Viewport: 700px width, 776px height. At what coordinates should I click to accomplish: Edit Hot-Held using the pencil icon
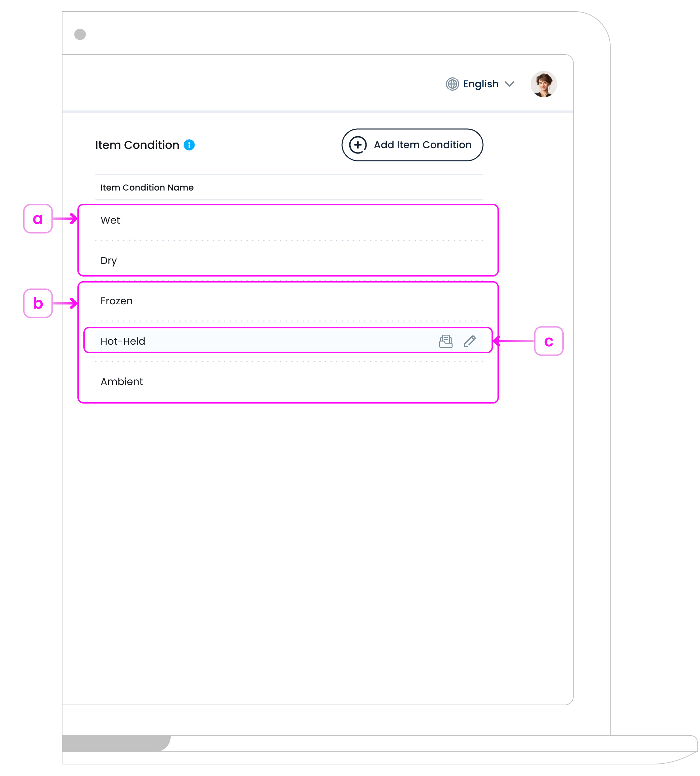click(x=469, y=341)
